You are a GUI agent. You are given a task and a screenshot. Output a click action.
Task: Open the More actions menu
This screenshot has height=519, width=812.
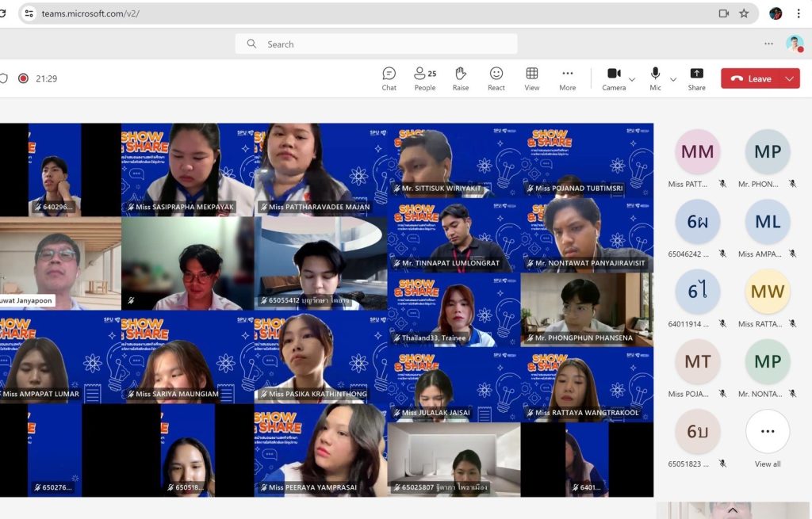[568, 78]
